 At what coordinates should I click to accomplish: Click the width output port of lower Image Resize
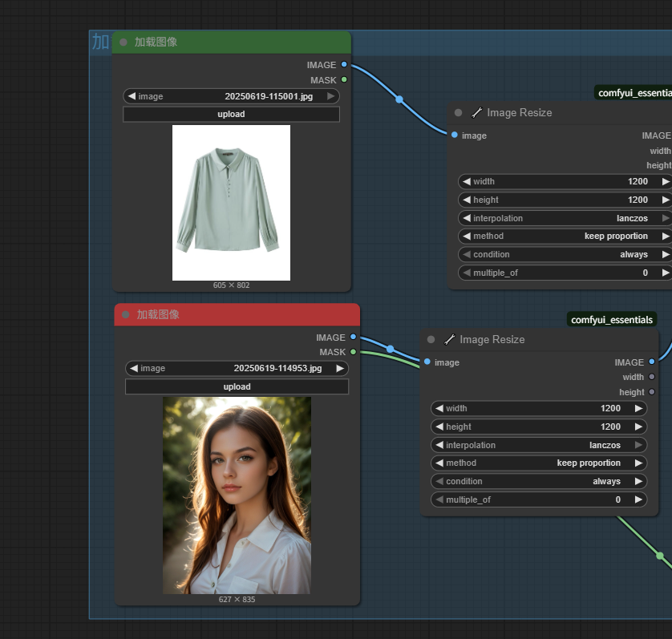pyautogui.click(x=652, y=377)
